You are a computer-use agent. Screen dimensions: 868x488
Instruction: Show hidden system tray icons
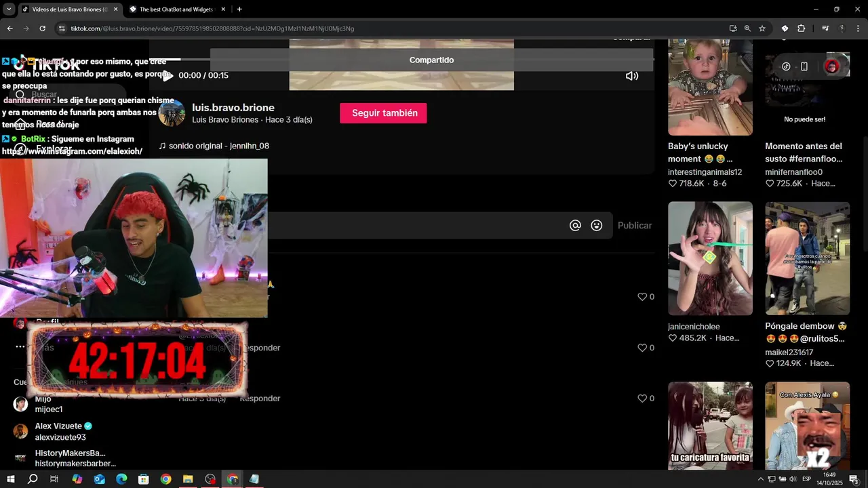pyautogui.click(x=760, y=479)
